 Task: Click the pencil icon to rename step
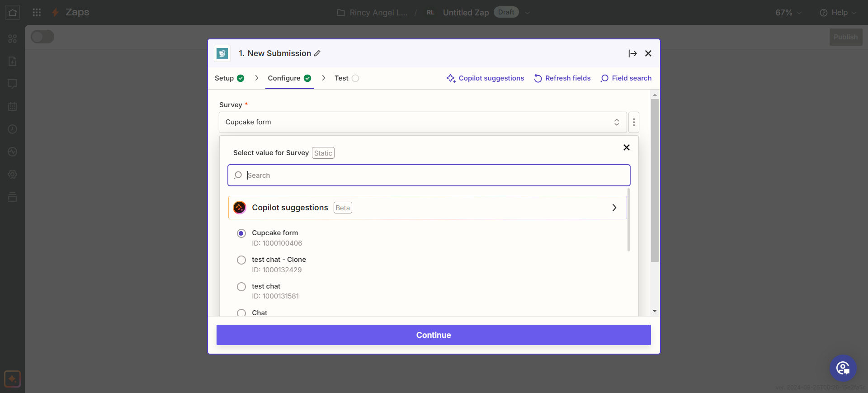coord(317,53)
